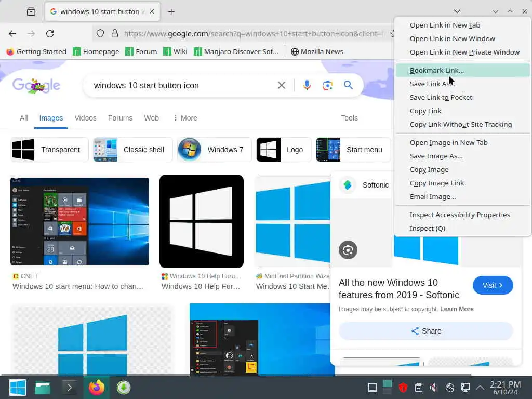Click the blue magnifier search icon

348,85
